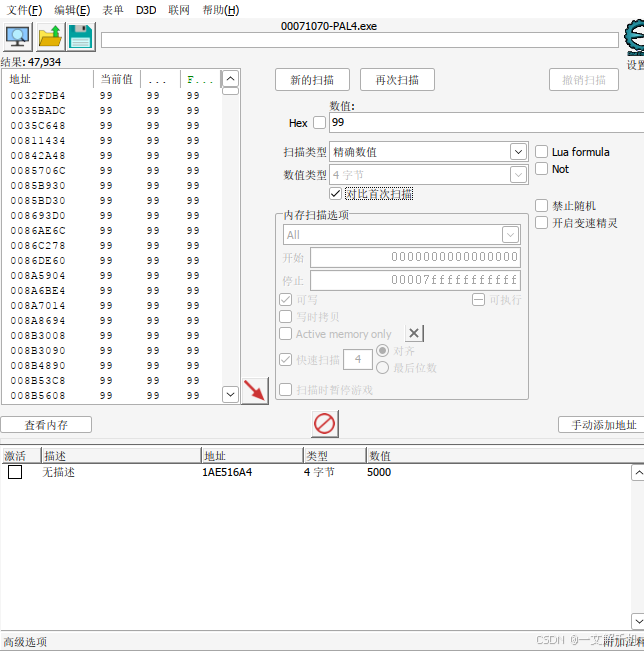Enable the Lua formula checkbox
The image size is (644, 651).
541,152
